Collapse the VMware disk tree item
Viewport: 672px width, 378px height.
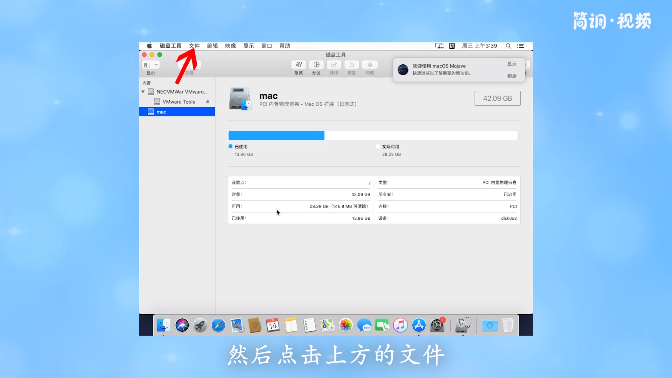tap(143, 92)
